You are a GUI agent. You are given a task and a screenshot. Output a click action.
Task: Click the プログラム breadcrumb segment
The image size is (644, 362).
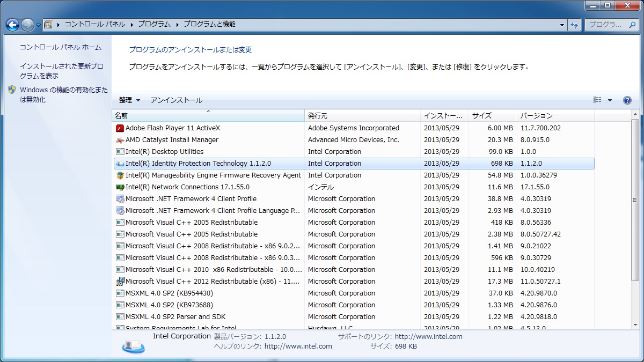click(154, 24)
